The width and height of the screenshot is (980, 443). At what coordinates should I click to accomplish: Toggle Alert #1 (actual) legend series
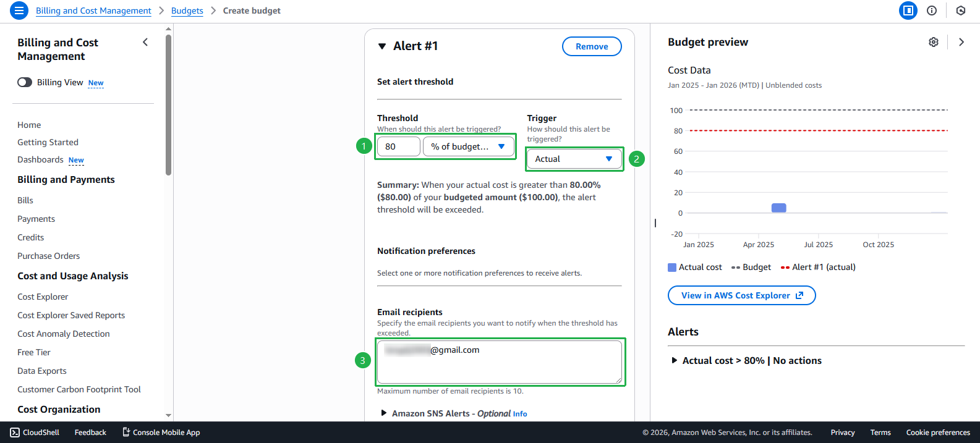pyautogui.click(x=818, y=267)
